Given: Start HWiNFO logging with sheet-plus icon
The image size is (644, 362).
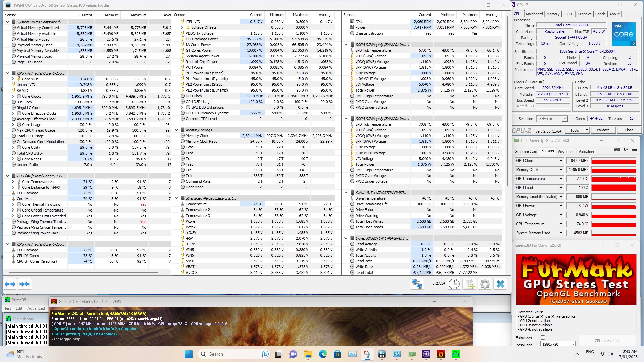Looking at the screenshot, I should point(470,284).
